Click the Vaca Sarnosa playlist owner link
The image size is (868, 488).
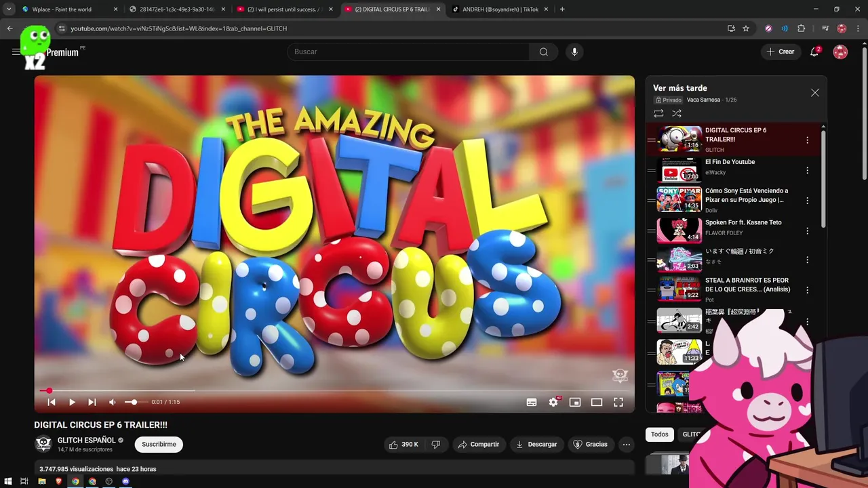[x=703, y=100]
